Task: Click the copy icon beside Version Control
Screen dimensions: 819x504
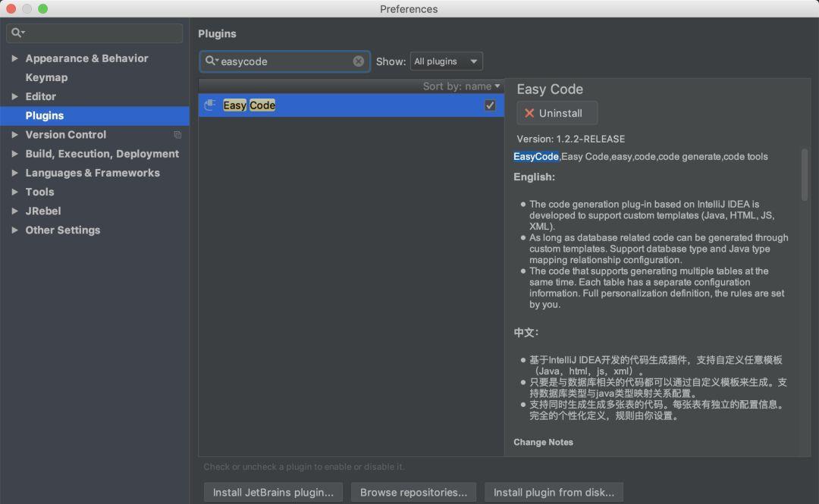Action: tap(177, 135)
